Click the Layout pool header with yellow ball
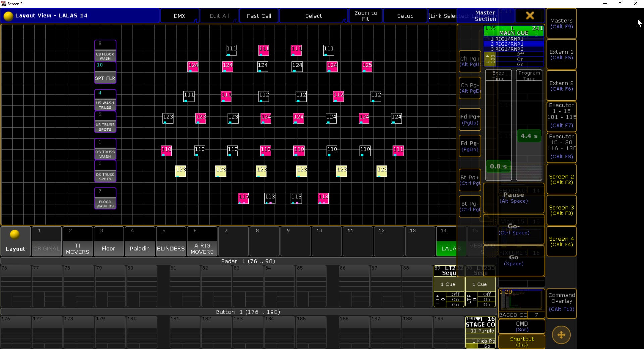This screenshot has width=644, height=349. (x=15, y=241)
